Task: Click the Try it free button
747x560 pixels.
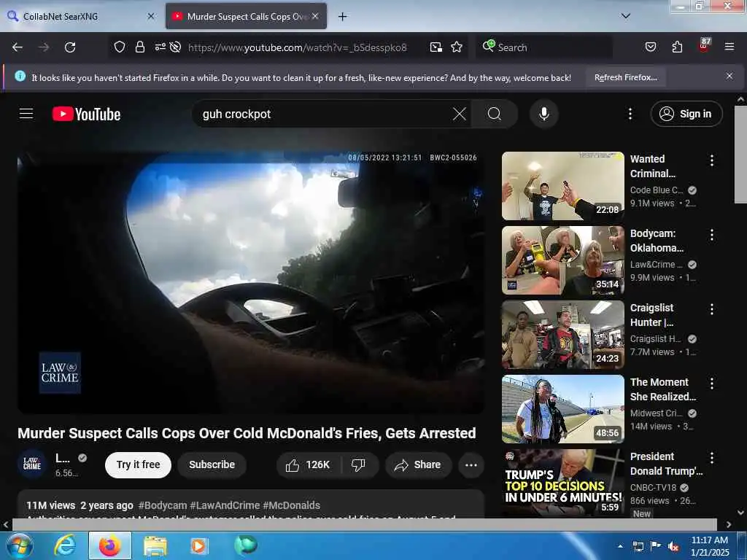Action: [138, 464]
